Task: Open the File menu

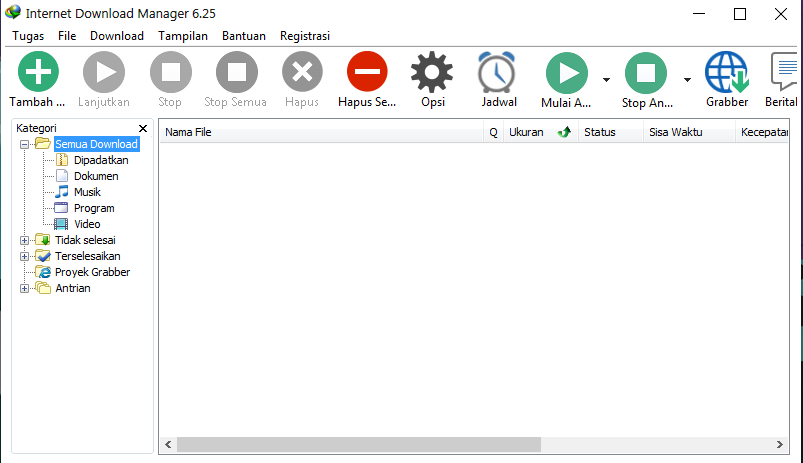Action: coord(67,36)
